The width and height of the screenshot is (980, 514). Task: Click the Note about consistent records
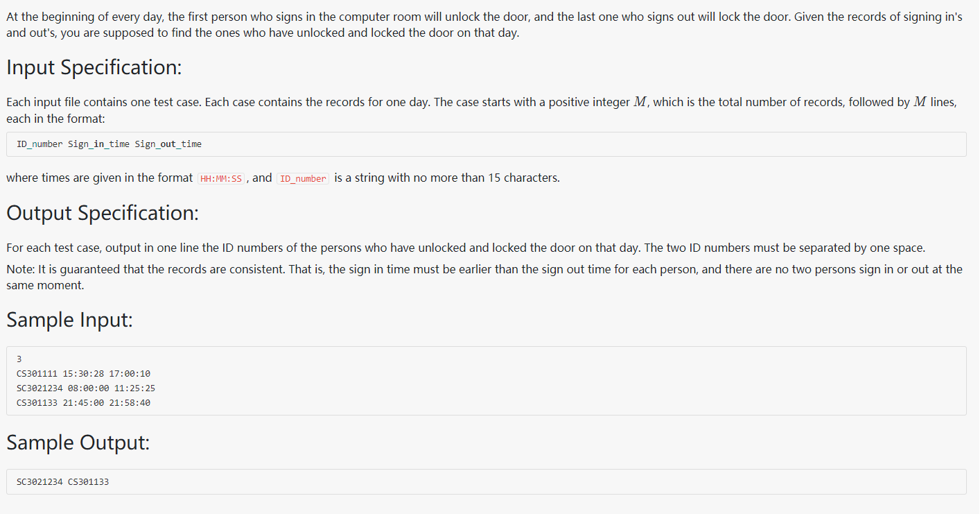point(484,276)
